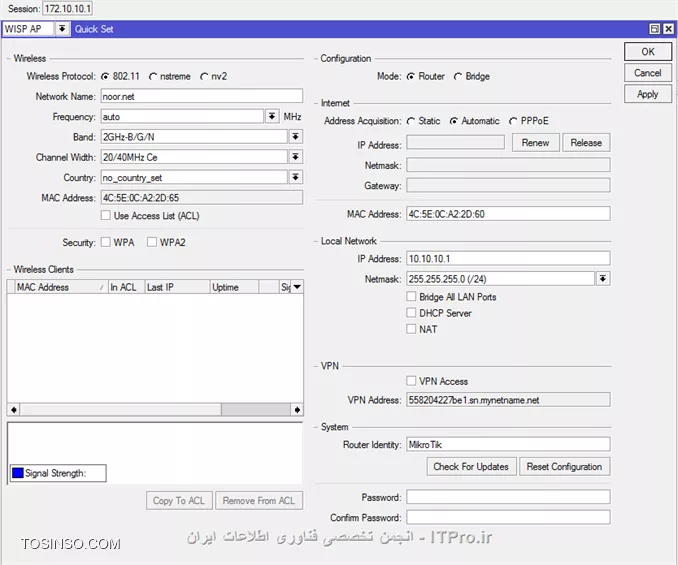
Task: Enable Use Access List (ACL)
Action: [x=106, y=215]
